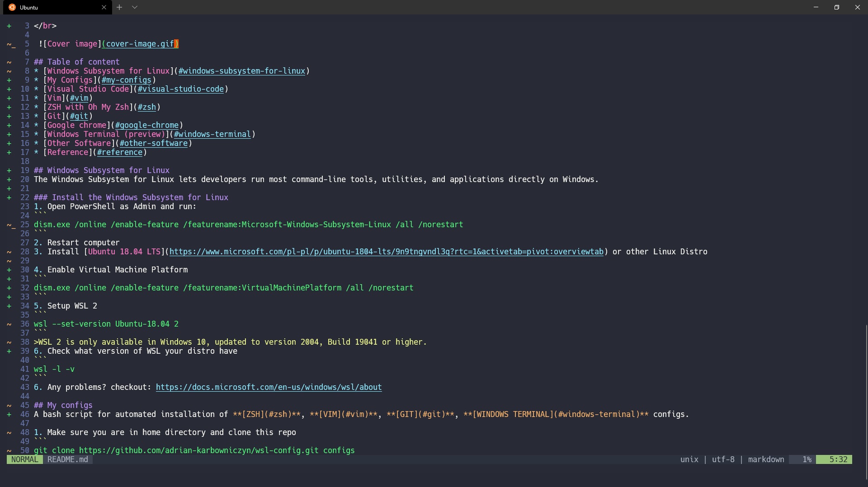Click the **[WINDOWS TERMINAL]** bold text on line 46
The height and width of the screenshot is (487, 868).
tap(556, 414)
